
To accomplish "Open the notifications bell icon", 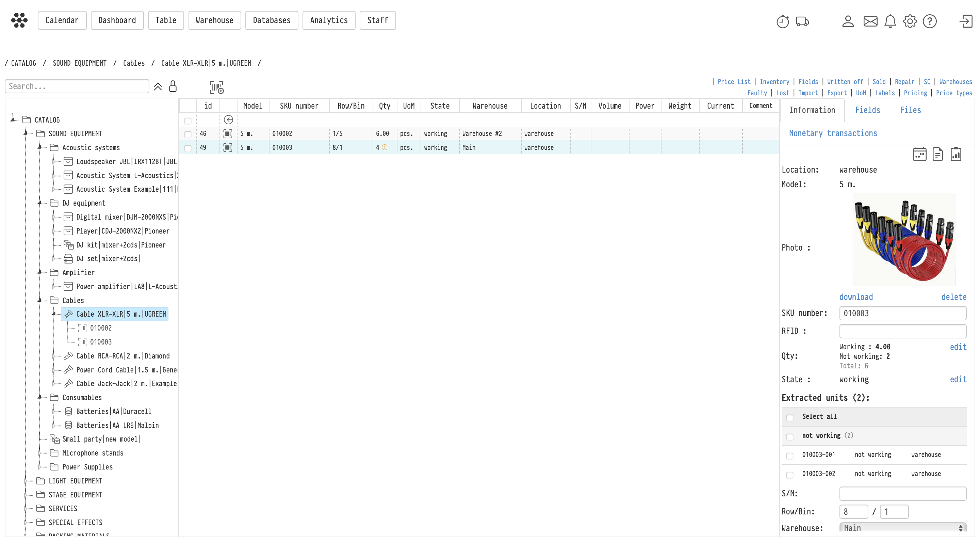I will click(890, 21).
